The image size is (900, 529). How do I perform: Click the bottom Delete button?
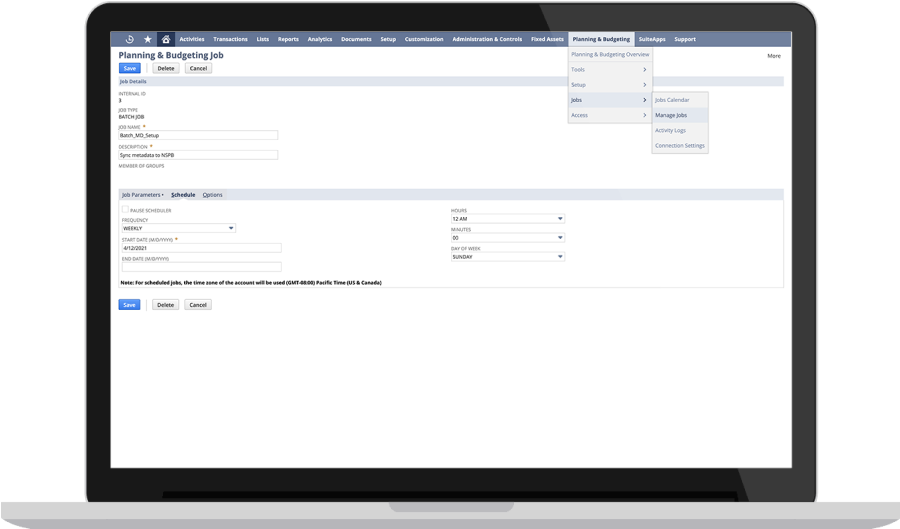(x=165, y=305)
